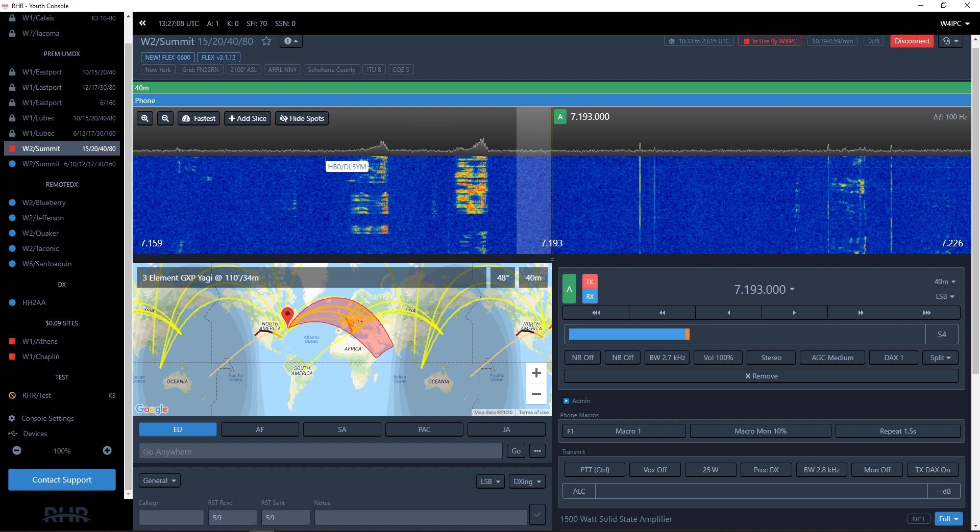The height and width of the screenshot is (532, 980).
Task: Open more options ellipsis next to Go
Action: coord(537,451)
